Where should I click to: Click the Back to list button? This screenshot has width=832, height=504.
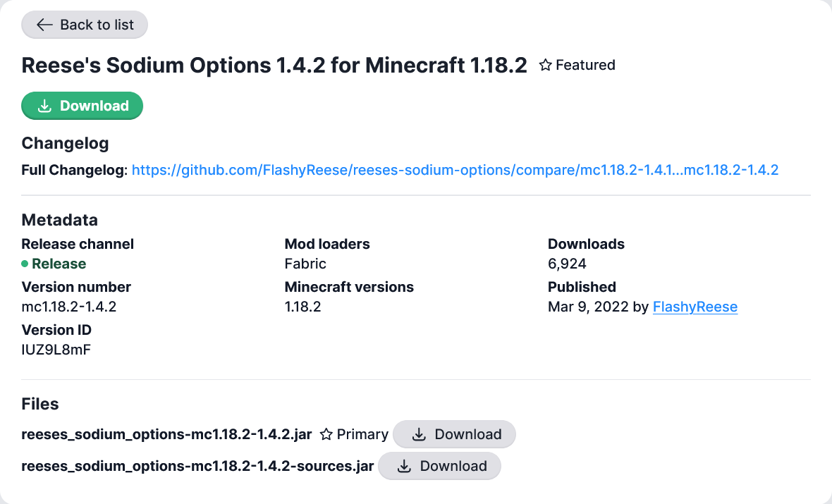coord(84,25)
